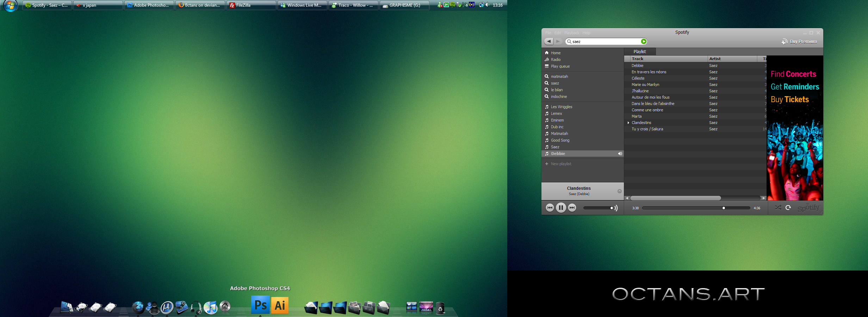This screenshot has width=868, height=317.
Task: Open Dub inc playlist
Action: coord(557,127)
